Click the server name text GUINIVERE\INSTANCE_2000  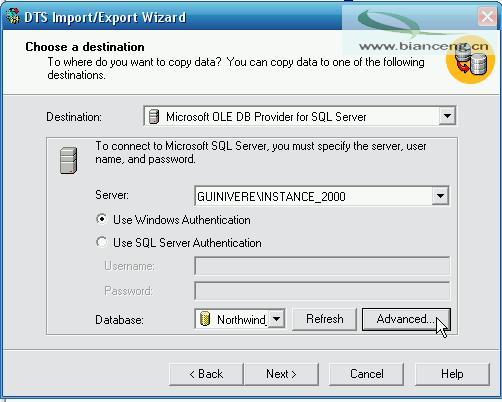click(x=271, y=196)
